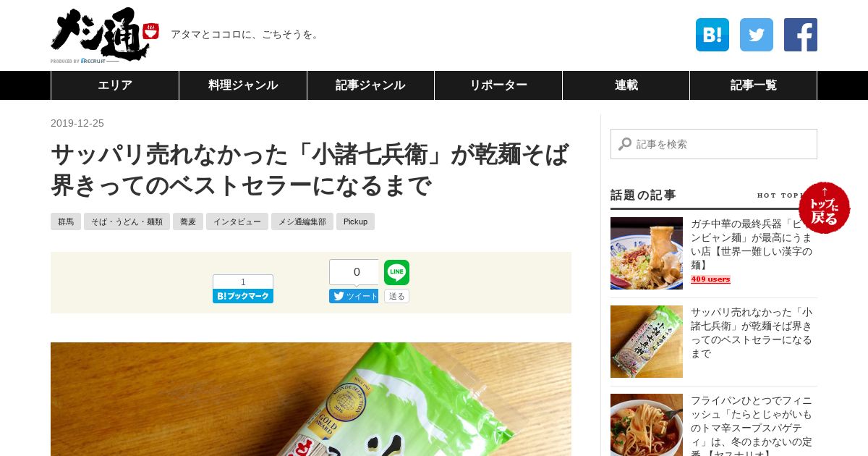The width and height of the screenshot is (868, 456).
Task: Select the 群馬 tag
Action: [x=66, y=221]
